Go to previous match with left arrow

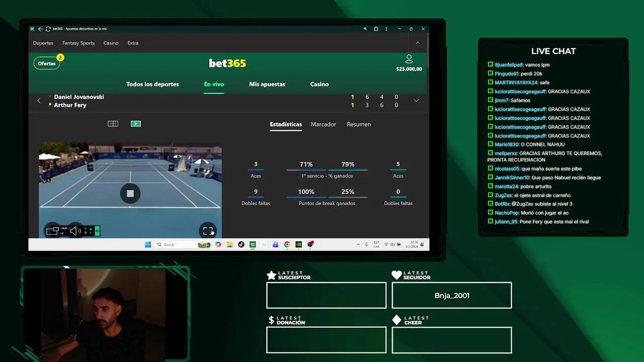tap(39, 101)
